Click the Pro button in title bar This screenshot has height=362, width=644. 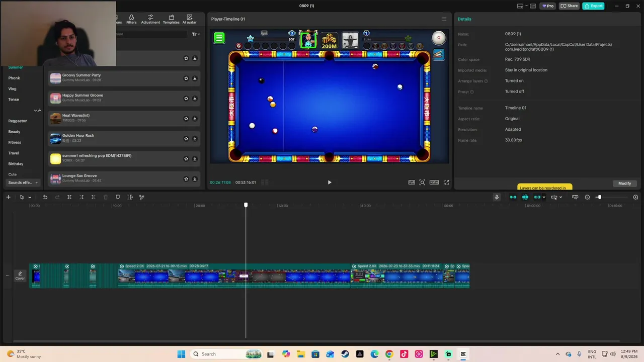tap(547, 6)
